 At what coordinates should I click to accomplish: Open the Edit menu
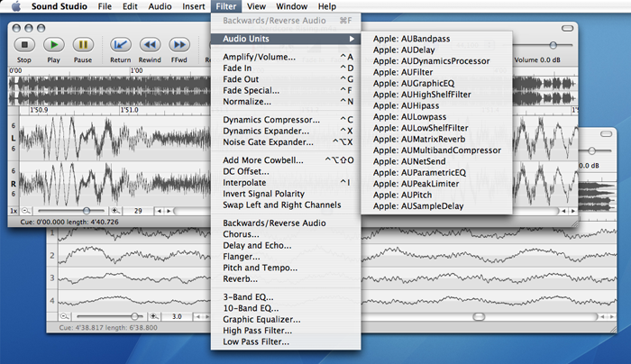click(x=130, y=6)
